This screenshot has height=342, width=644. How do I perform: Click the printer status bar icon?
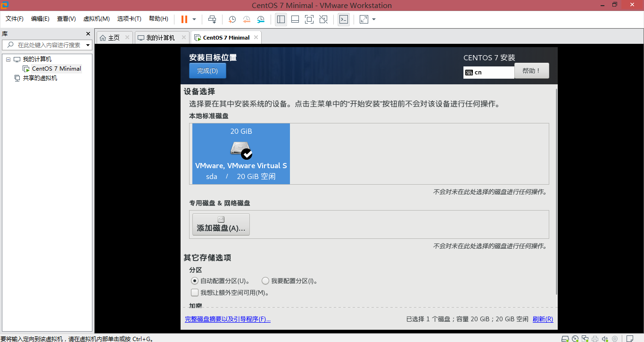(x=595, y=338)
